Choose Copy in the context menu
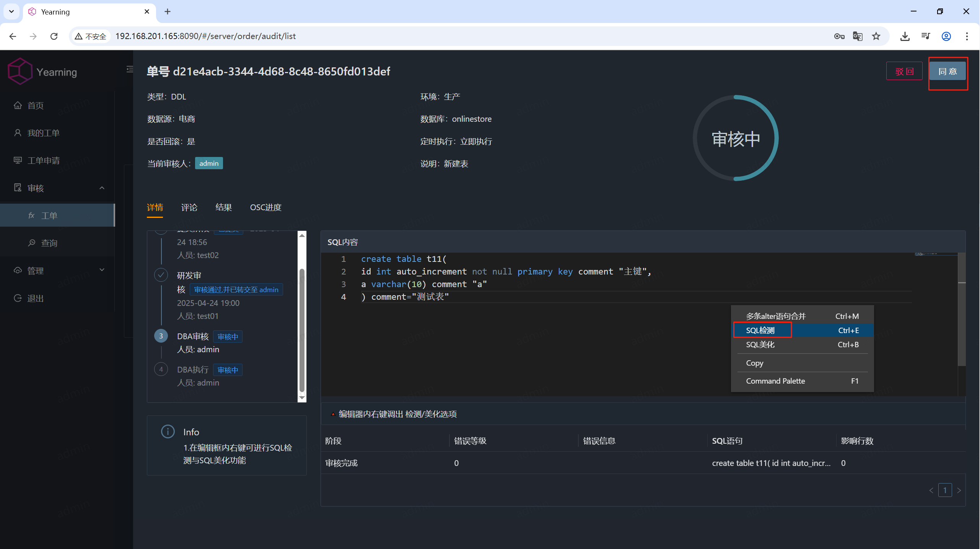This screenshot has height=549, width=980. (x=754, y=363)
